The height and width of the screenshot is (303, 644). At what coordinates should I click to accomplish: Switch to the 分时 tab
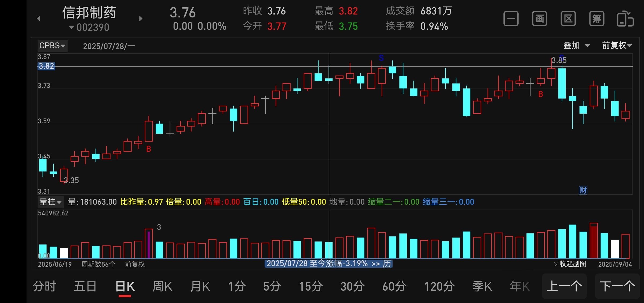(x=44, y=286)
